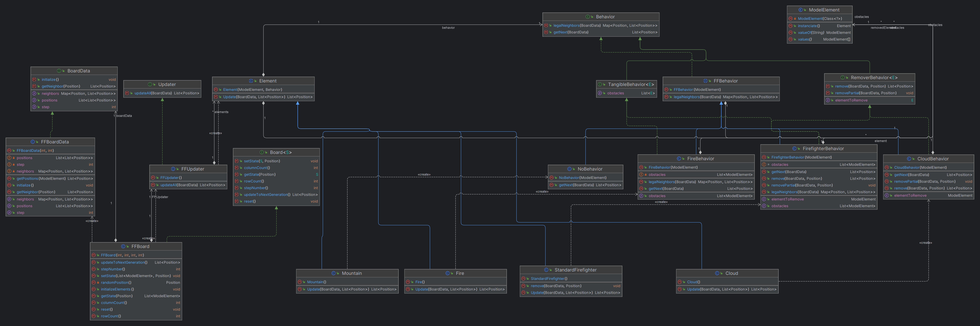Click the abstract class icon beside FFBehavior title

[705, 81]
